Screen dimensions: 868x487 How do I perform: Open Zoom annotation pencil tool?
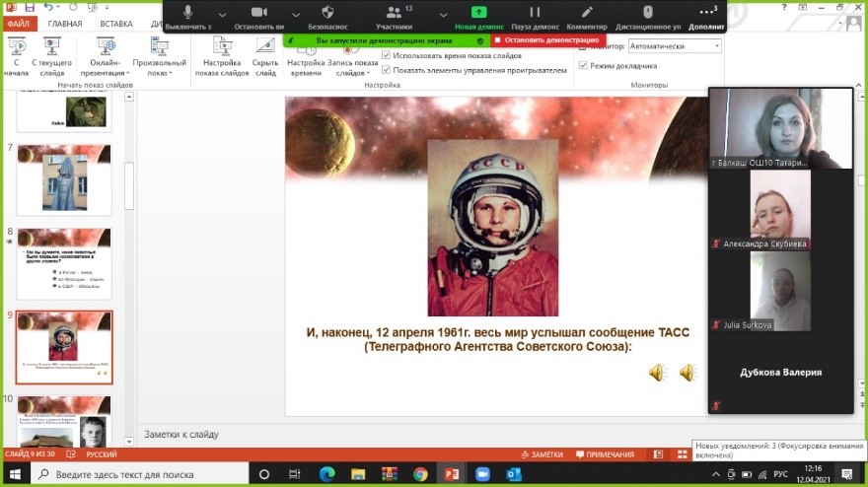tap(587, 12)
